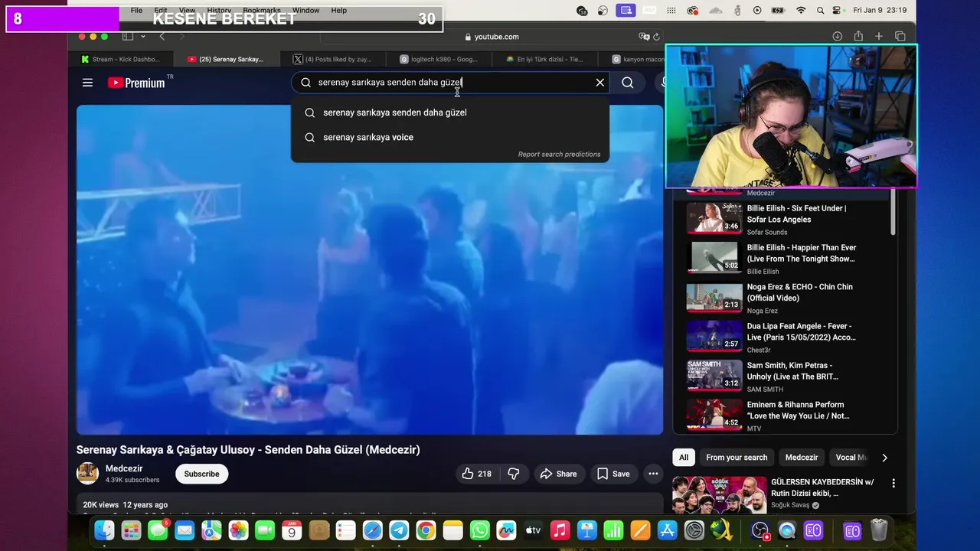Viewport: 980px width, 551px height.
Task: Open the YouTube hamburger guide menu
Action: (x=87, y=83)
